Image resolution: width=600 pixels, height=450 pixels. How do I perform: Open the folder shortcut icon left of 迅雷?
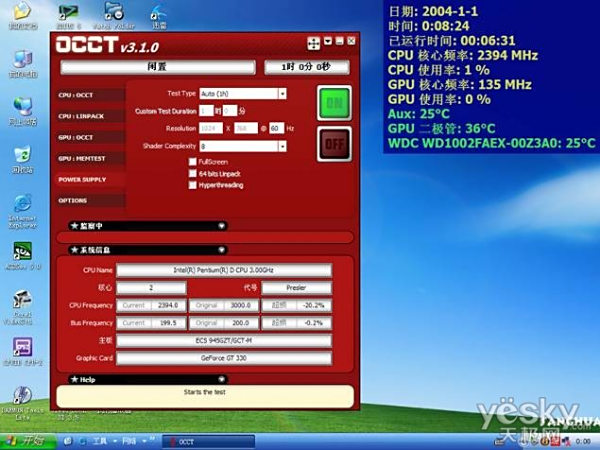tap(114, 16)
